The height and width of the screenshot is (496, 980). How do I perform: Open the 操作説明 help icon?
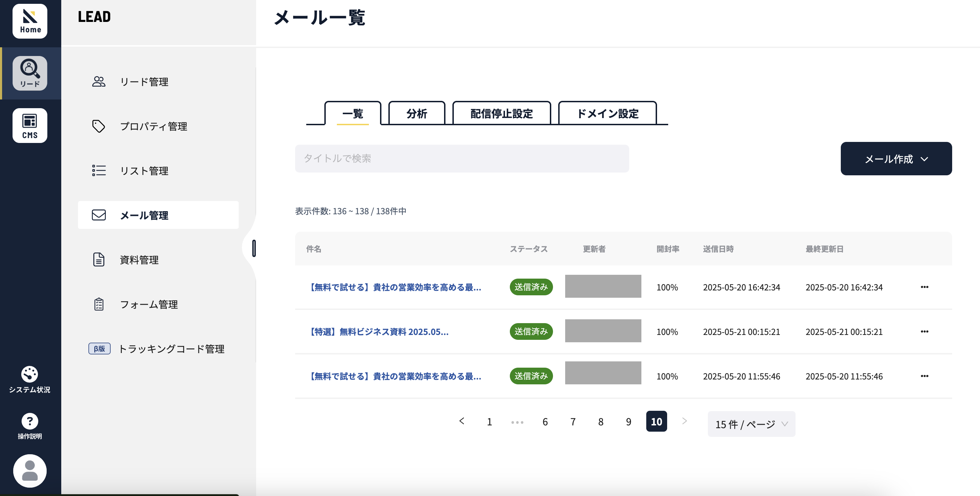30,421
